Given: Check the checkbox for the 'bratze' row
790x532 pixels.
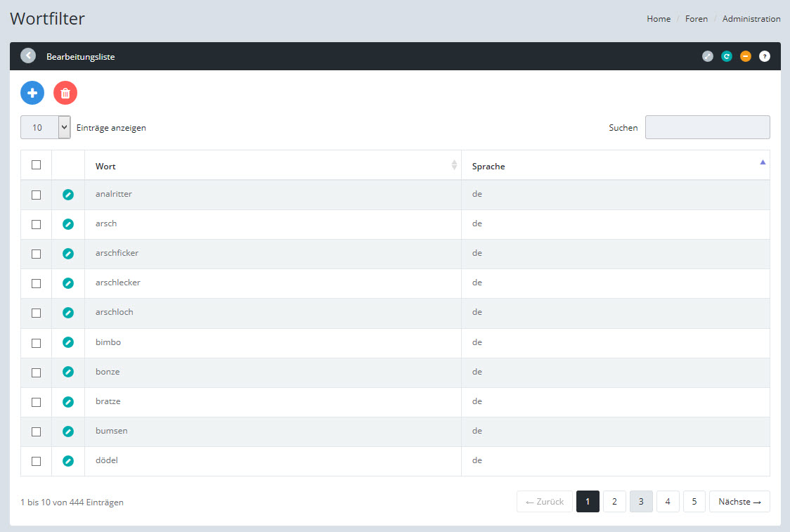Looking at the screenshot, I should (x=37, y=402).
